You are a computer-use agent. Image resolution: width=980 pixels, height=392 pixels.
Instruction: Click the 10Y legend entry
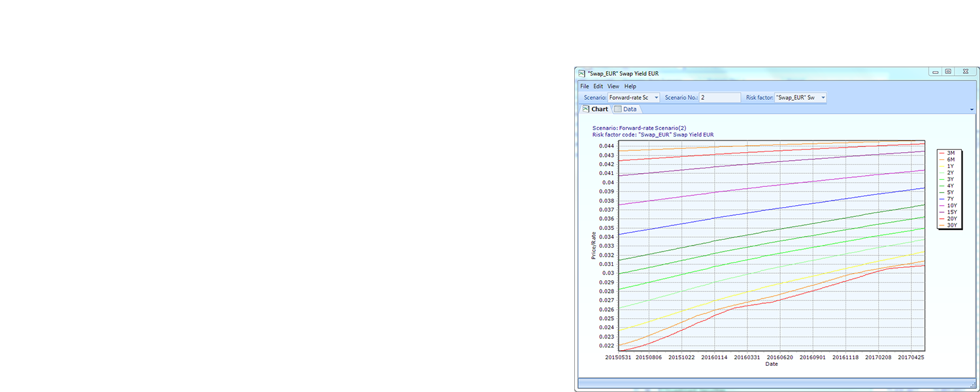click(x=948, y=205)
